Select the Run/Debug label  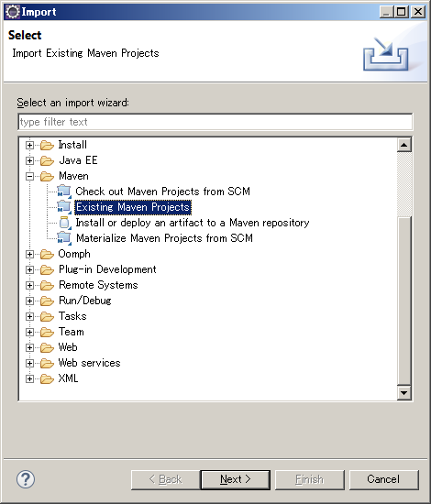tap(85, 301)
